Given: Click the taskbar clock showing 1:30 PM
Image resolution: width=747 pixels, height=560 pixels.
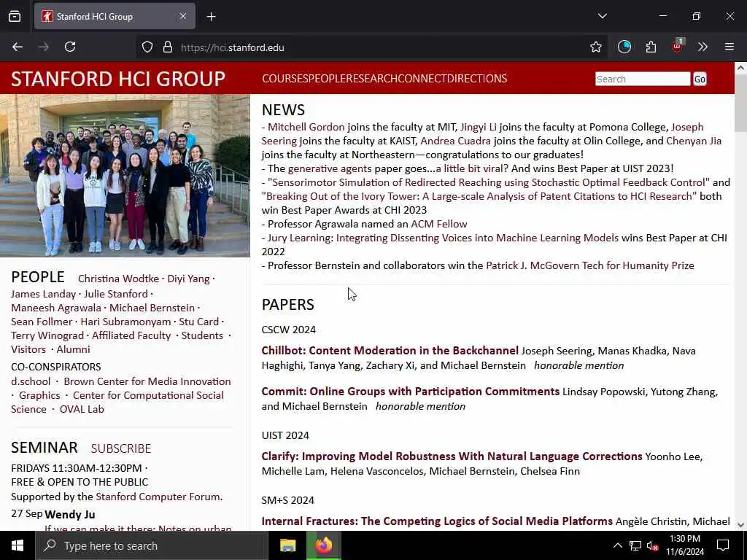Looking at the screenshot, I should 684,545.
